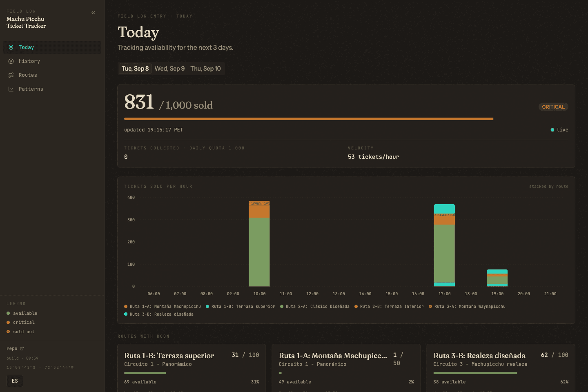Click the Today location pin icon

click(x=11, y=47)
